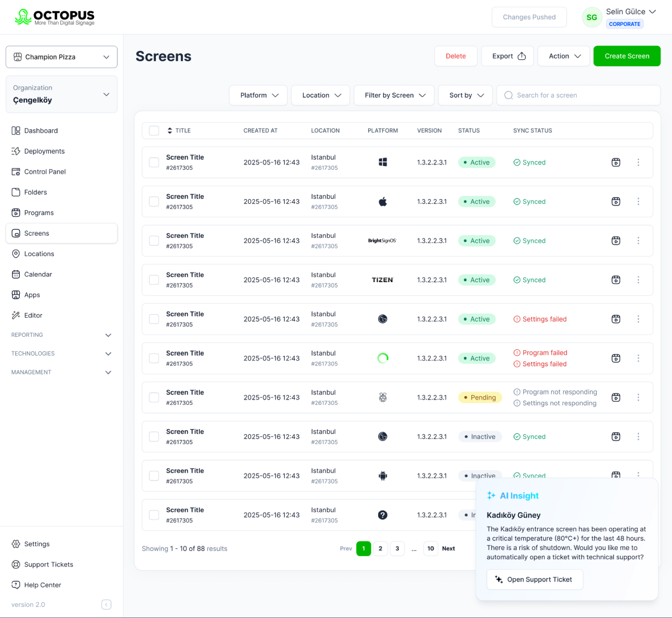Click the SG user avatar
This screenshot has height=618, width=672.
pyautogui.click(x=592, y=17)
